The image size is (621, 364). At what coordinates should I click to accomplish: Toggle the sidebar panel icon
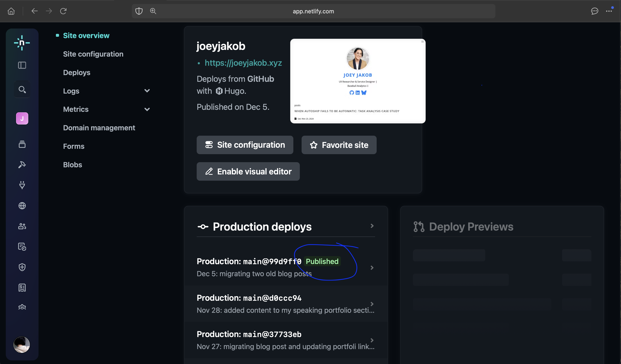pyautogui.click(x=22, y=65)
